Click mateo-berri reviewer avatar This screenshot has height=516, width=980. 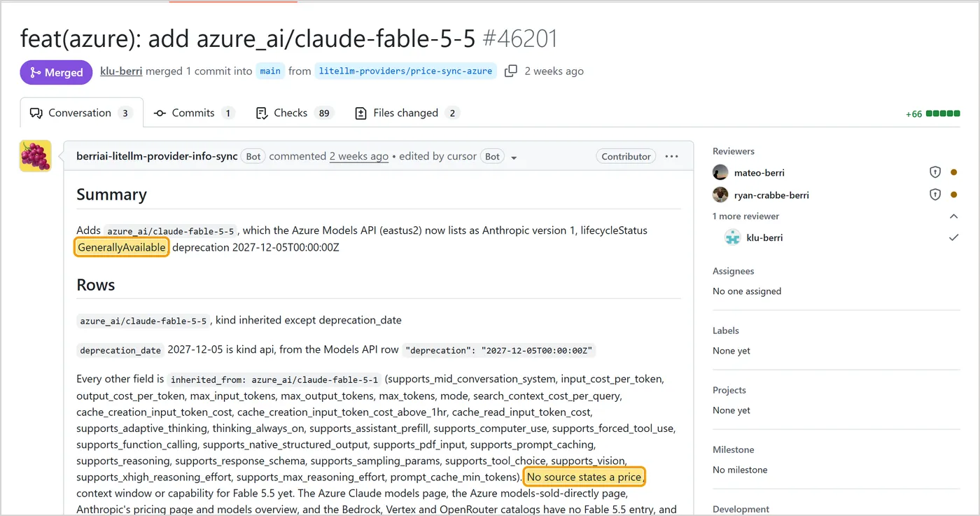(x=720, y=172)
